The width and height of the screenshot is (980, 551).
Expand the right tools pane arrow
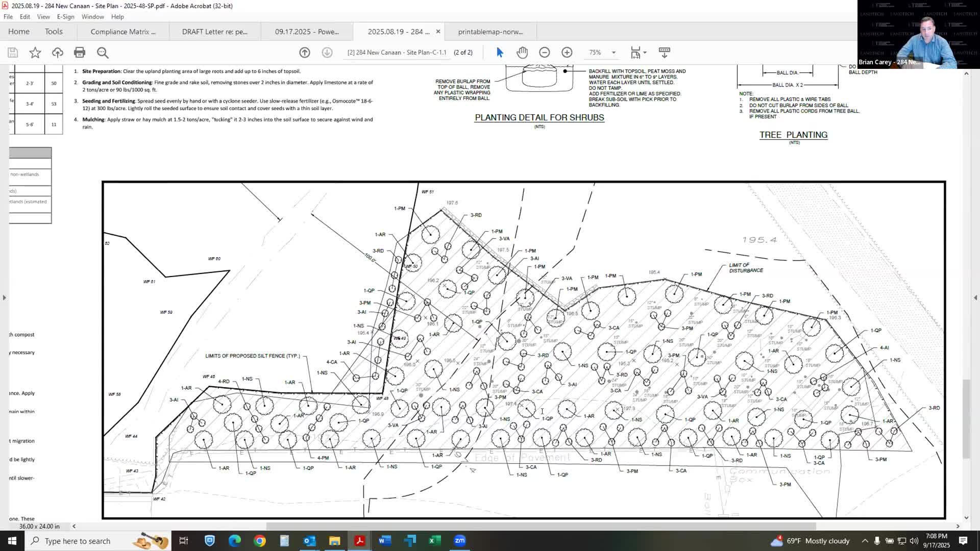tap(975, 297)
